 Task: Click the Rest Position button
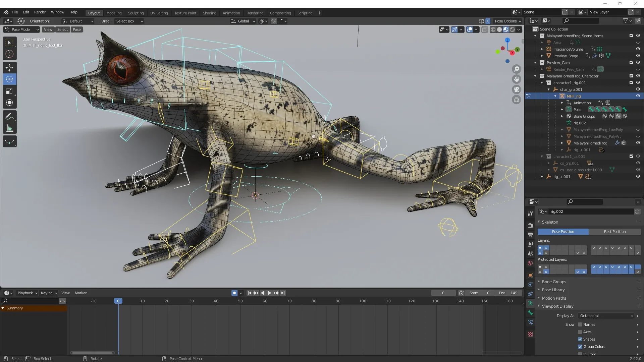(615, 232)
